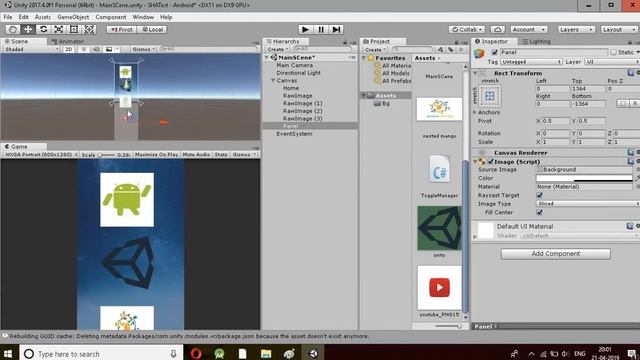Viewport: 640px width, 360px height.
Task: Toggle the Pivot handle position button
Action: point(122,29)
